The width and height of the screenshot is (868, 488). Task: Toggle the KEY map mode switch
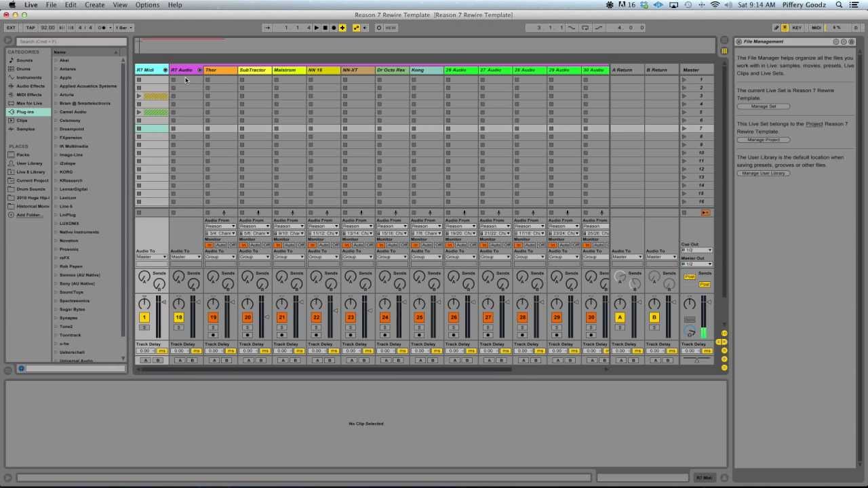(x=797, y=28)
